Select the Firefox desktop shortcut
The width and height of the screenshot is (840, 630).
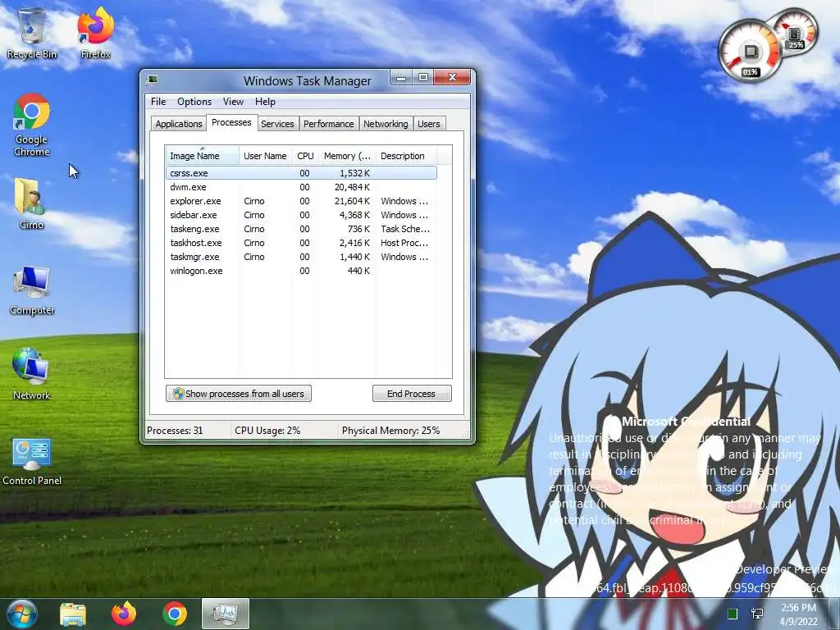(95, 33)
